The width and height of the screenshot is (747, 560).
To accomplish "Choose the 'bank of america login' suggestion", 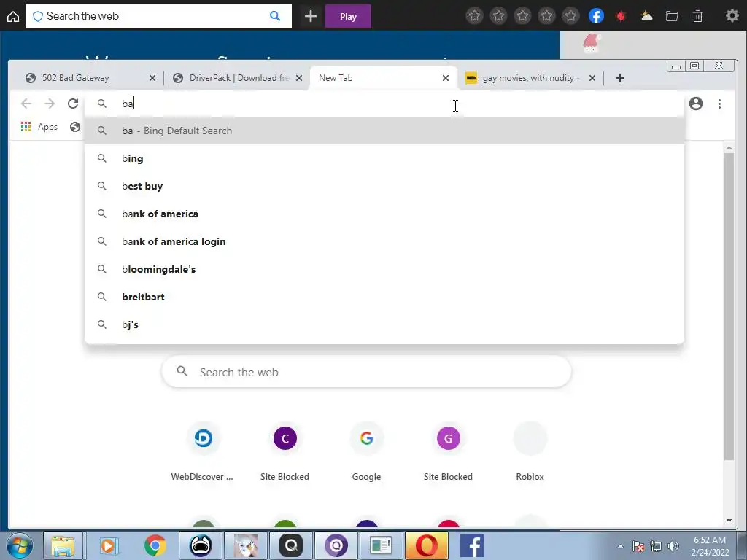I will click(384, 241).
